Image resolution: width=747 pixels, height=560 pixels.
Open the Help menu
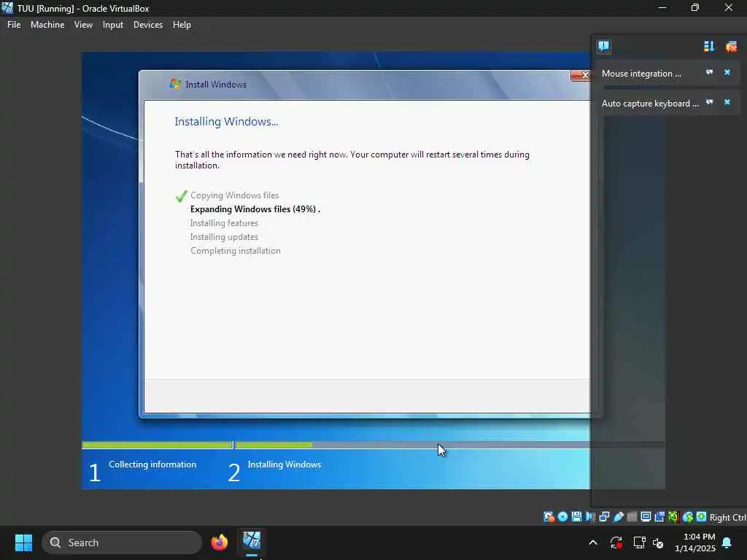pos(182,25)
